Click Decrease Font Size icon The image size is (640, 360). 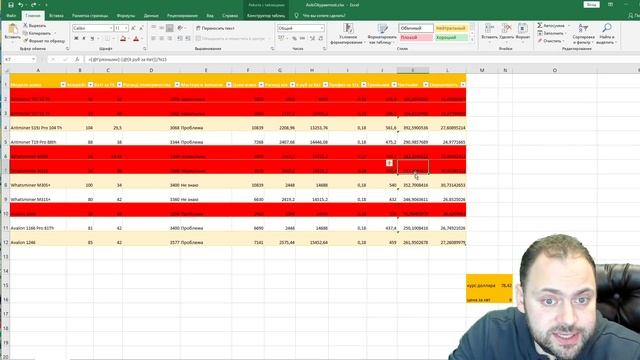pyautogui.click(x=141, y=28)
